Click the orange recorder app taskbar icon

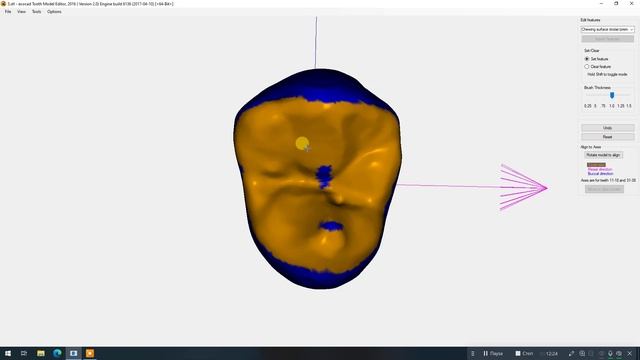click(x=90, y=353)
